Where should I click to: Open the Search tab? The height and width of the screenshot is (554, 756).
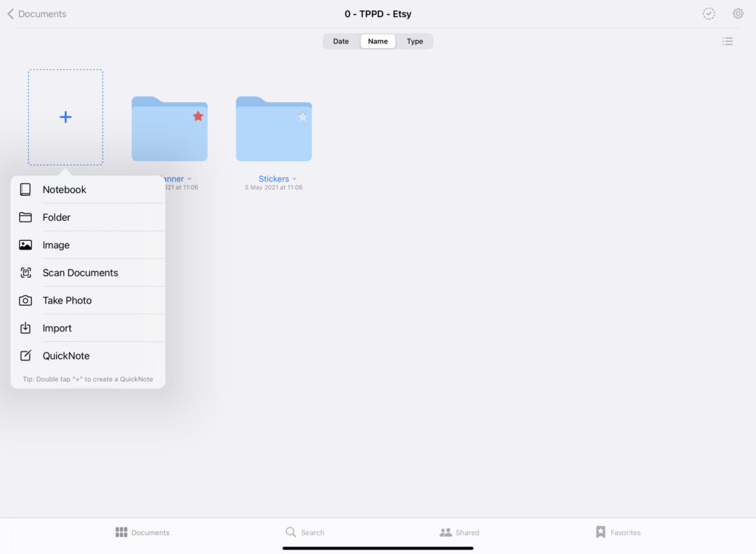coord(305,532)
